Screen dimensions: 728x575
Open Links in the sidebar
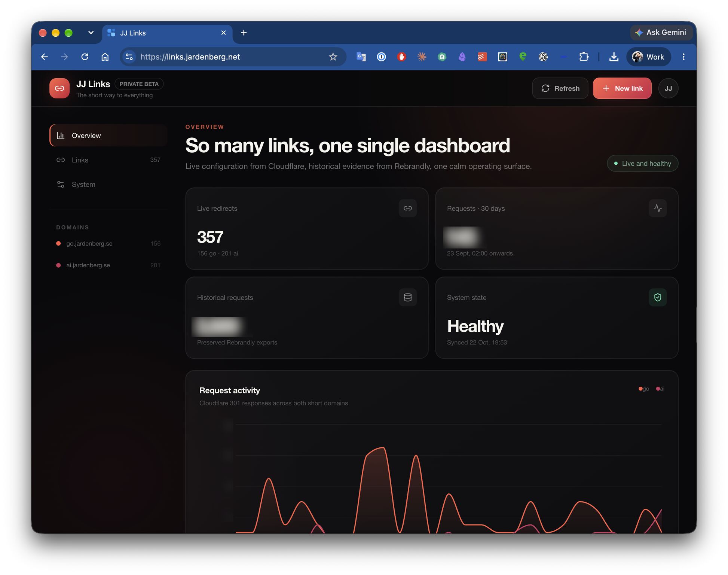point(108,160)
